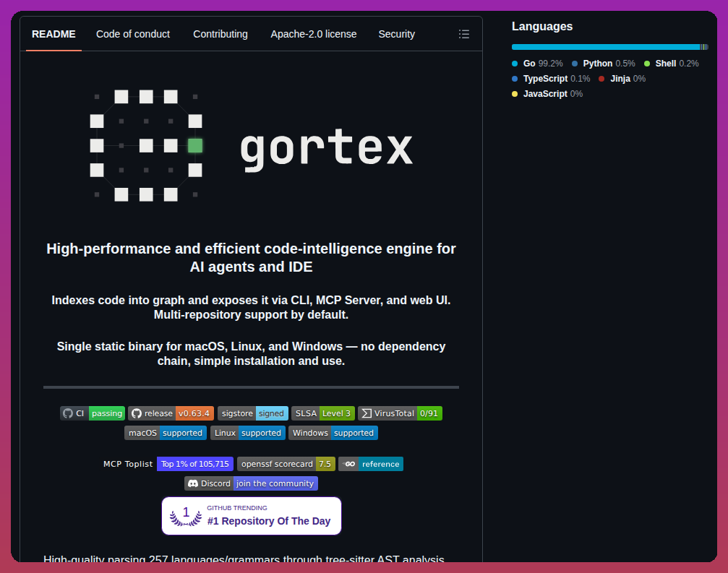Open the MCP Toplist Top 1% badge
This screenshot has width=728, height=573.
[x=168, y=464]
